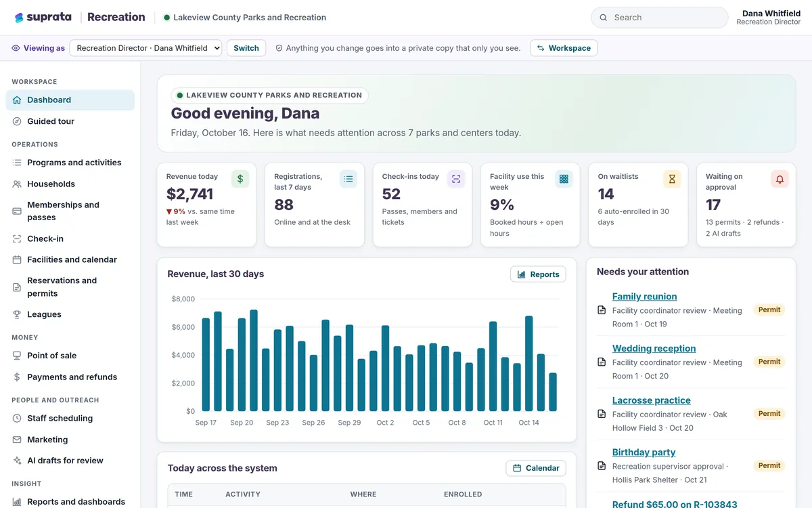Click the Check-ins today 52 value

click(391, 194)
